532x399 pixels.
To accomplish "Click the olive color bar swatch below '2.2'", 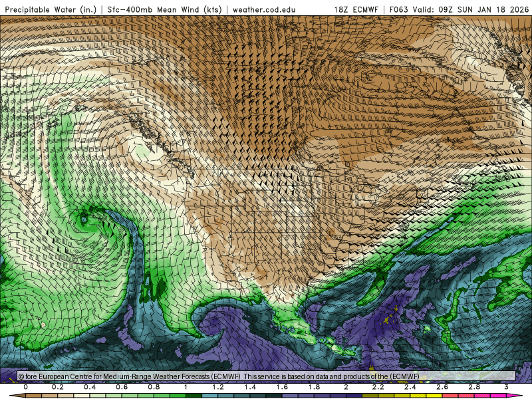I will (370, 396).
